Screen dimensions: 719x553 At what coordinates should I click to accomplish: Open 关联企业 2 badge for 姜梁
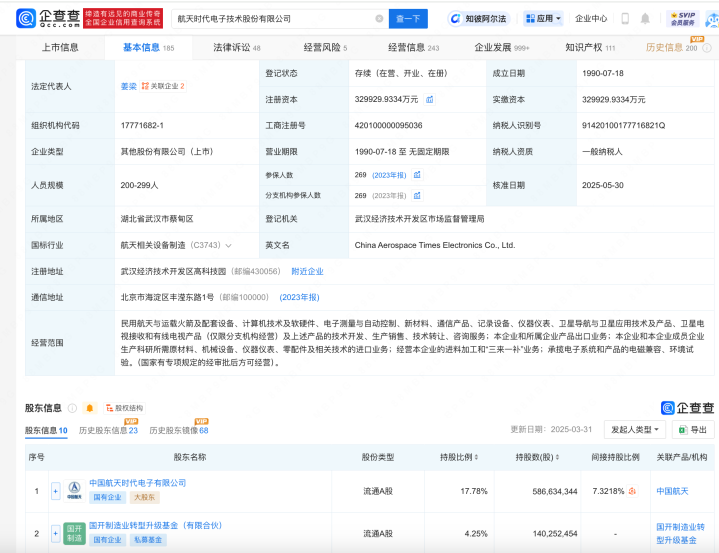[163, 86]
